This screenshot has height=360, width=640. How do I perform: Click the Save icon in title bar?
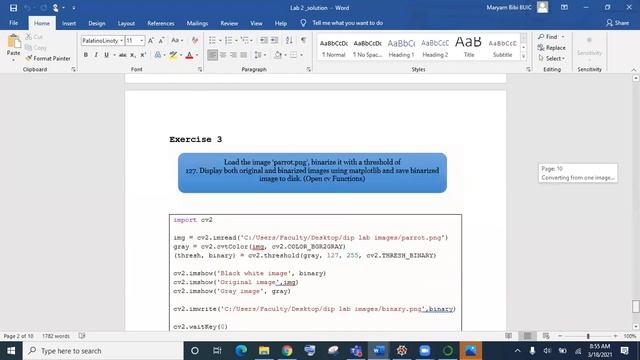pos(13,8)
